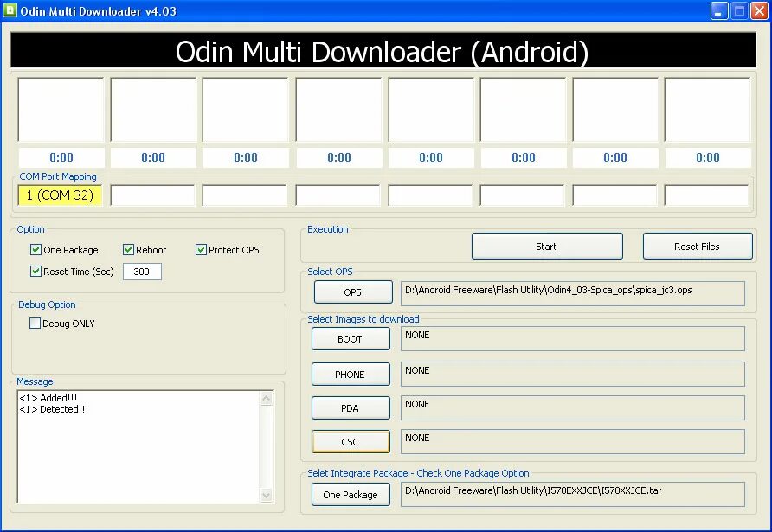
Task: Click the PDA image button
Action: pos(351,408)
